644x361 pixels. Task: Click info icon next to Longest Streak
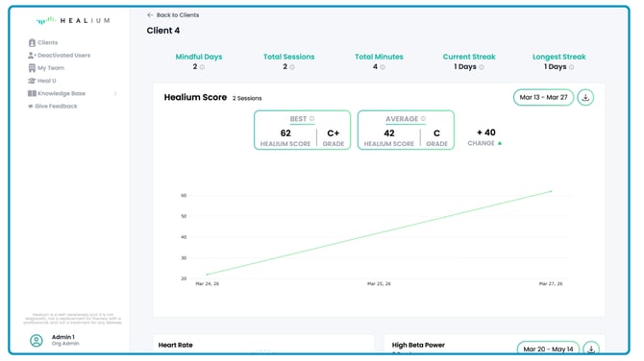pyautogui.click(x=571, y=67)
